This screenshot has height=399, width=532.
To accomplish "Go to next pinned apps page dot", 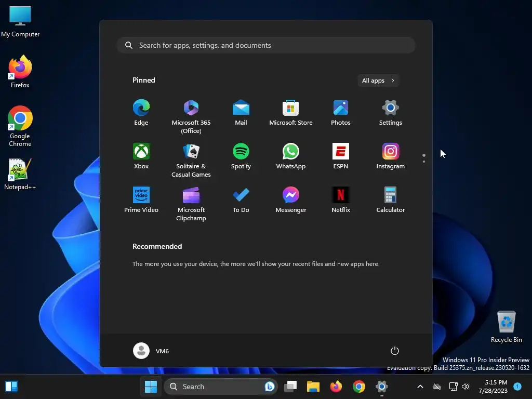I will 424,161.
